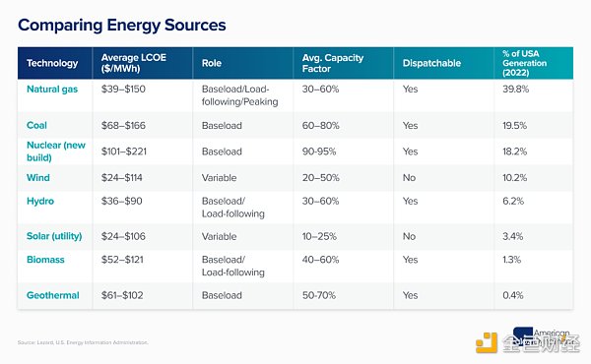Select the Biomass row label
The image size is (591, 364).
pyautogui.click(x=45, y=260)
